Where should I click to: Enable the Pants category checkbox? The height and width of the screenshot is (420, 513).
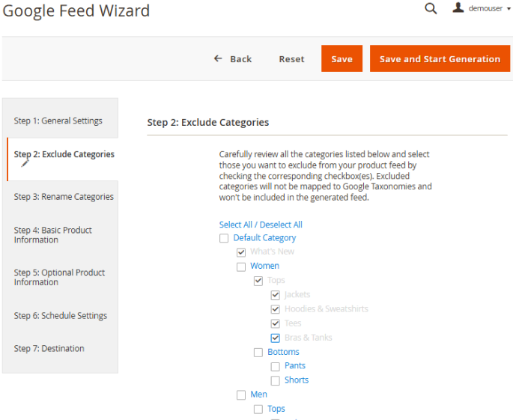(x=275, y=366)
